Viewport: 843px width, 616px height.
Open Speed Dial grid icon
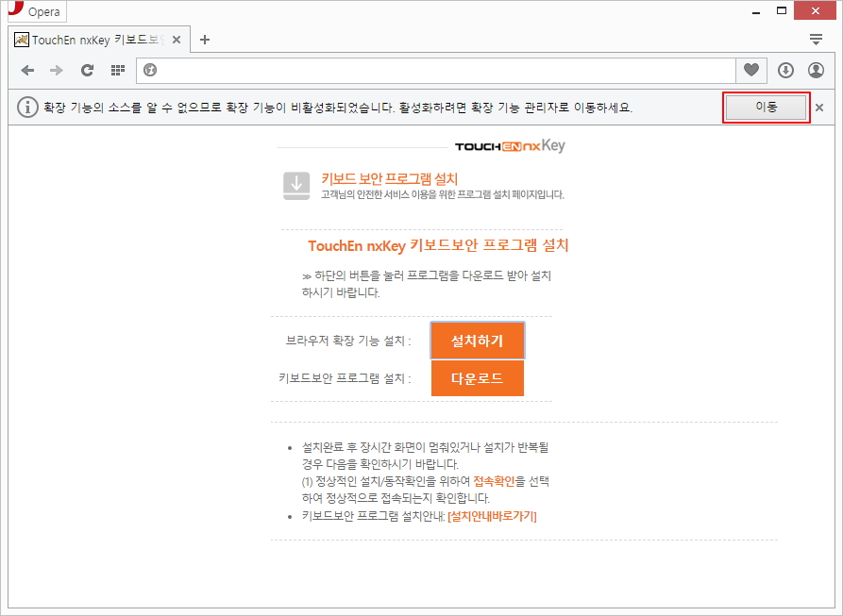pos(118,71)
